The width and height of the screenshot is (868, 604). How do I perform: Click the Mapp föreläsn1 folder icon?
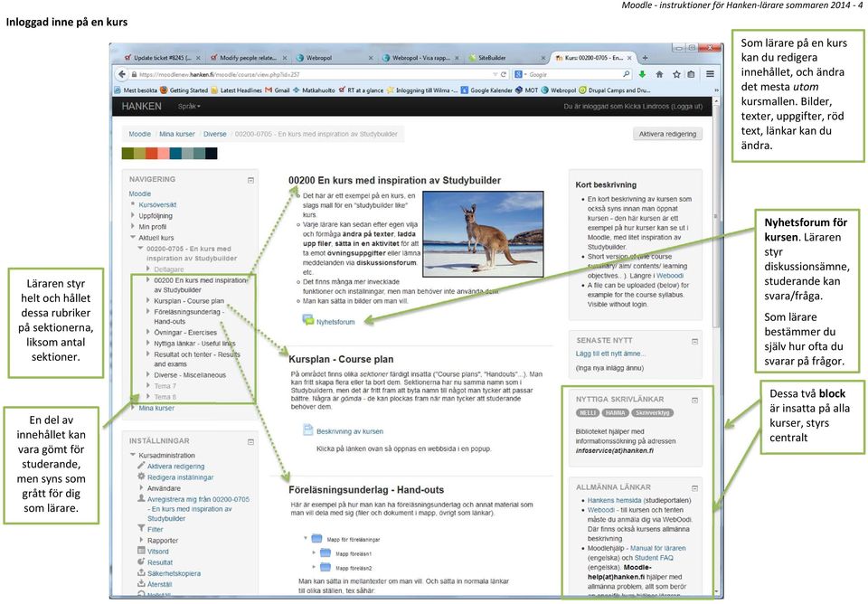[325, 553]
